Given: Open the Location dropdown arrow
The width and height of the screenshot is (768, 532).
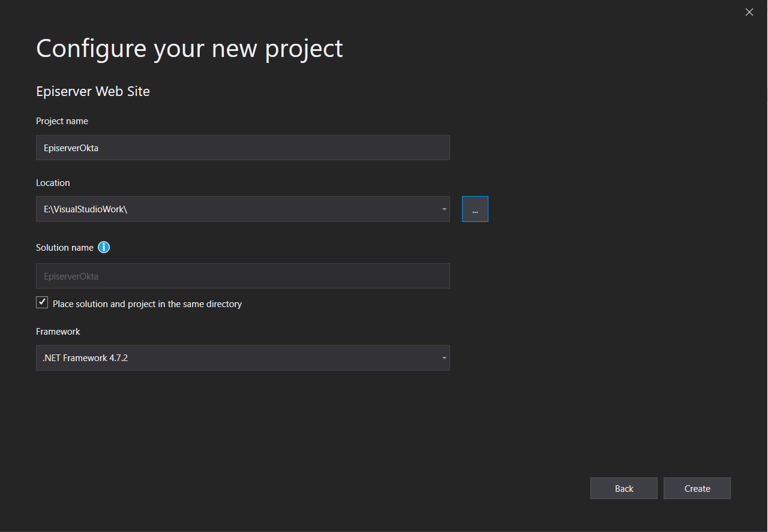Looking at the screenshot, I should pos(444,209).
